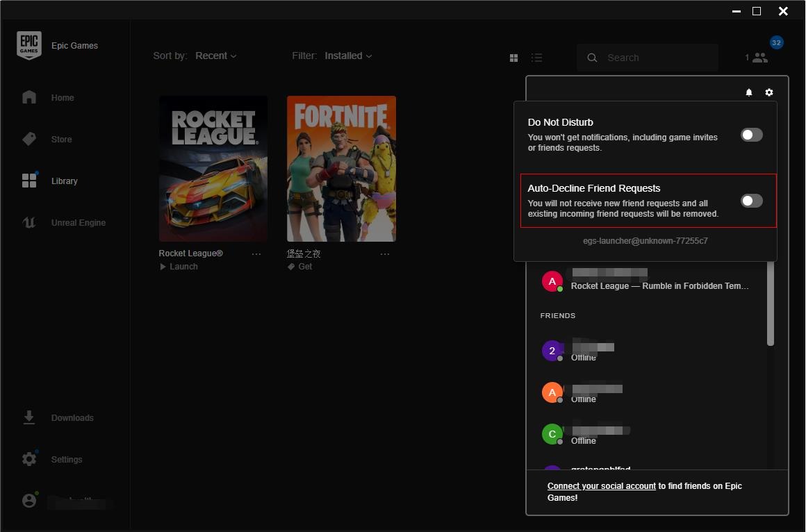Click the Epic Games logo
The width and height of the screenshot is (806, 532).
(x=29, y=44)
